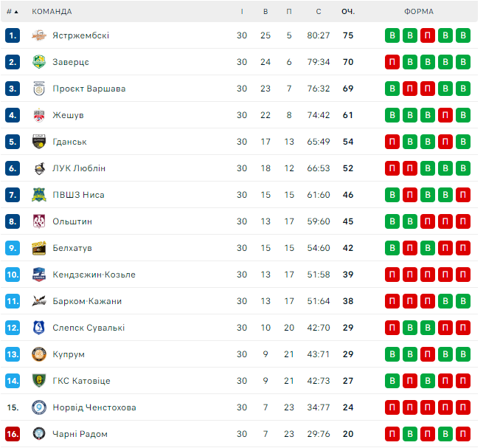486x448 pixels.
Task: Click Заверцє's first red form badge
Action: click(392, 62)
